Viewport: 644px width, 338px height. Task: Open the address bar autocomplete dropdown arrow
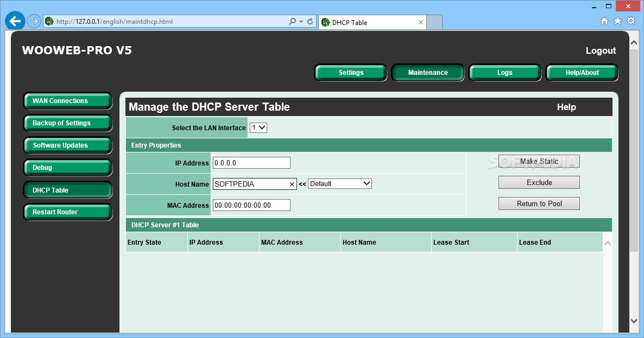click(301, 21)
